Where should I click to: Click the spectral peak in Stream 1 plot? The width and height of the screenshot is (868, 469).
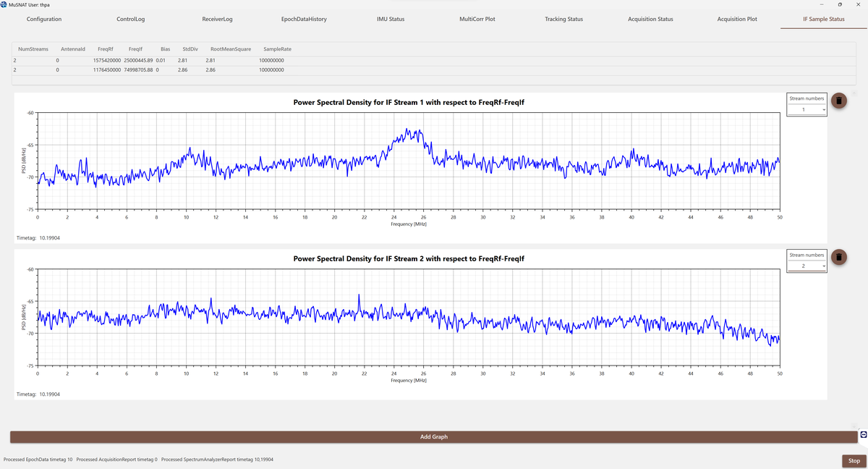[x=409, y=130]
